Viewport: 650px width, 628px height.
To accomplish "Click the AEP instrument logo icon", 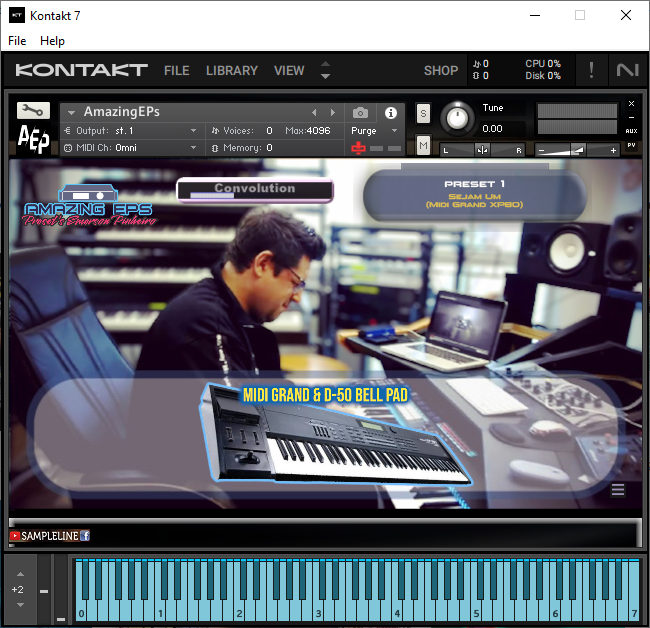I will coord(33,139).
